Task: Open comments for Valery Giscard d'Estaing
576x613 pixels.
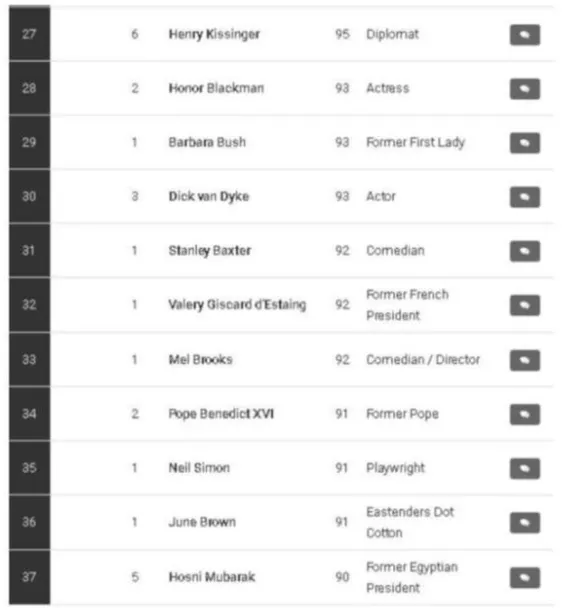Action: [x=525, y=305]
